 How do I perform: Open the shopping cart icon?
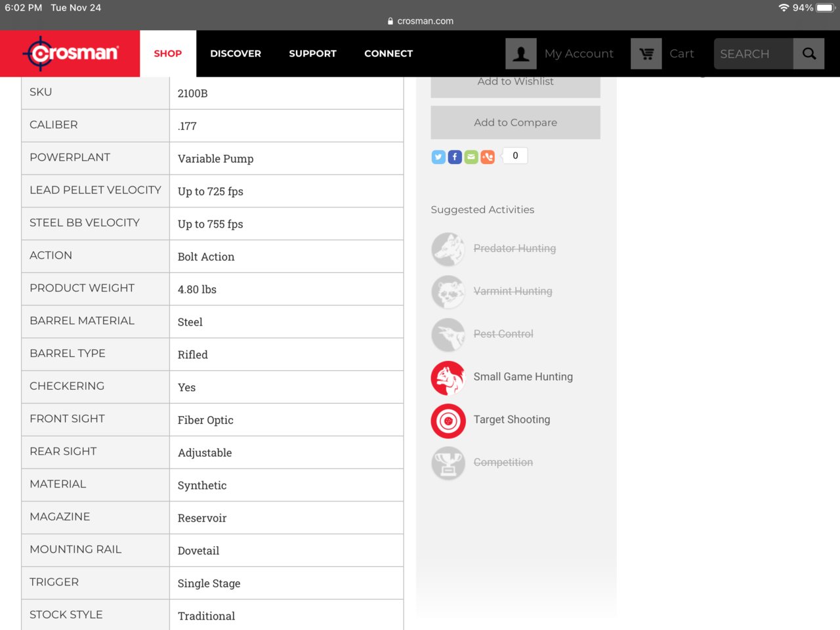646,53
